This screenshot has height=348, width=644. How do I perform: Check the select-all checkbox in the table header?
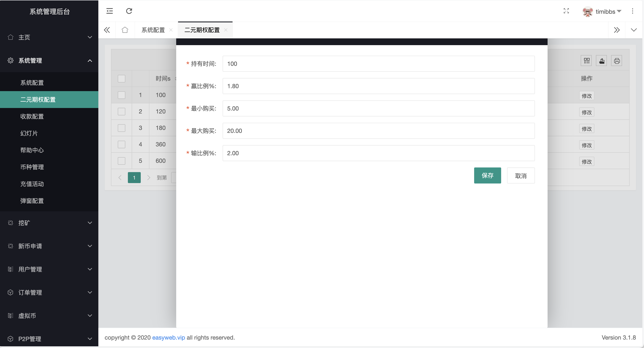pyautogui.click(x=122, y=78)
